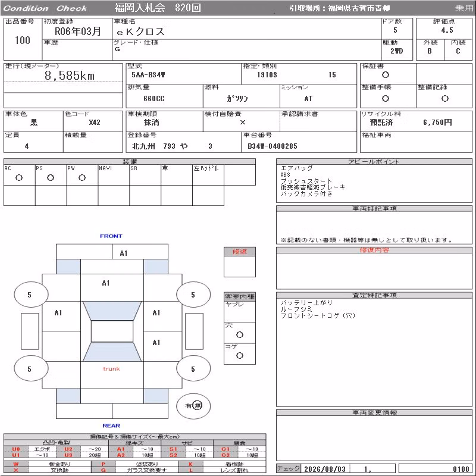Select the car name 'eKクロス'

point(140,32)
